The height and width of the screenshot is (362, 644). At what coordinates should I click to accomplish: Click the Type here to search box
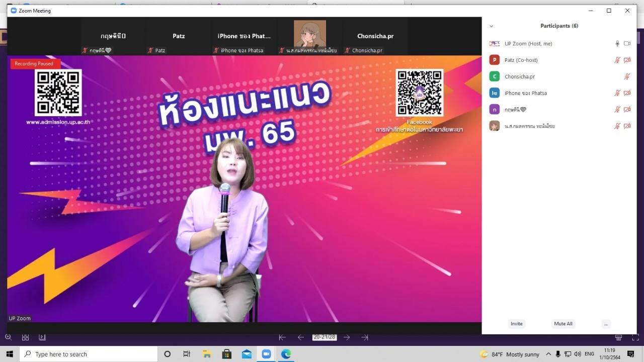click(89, 354)
